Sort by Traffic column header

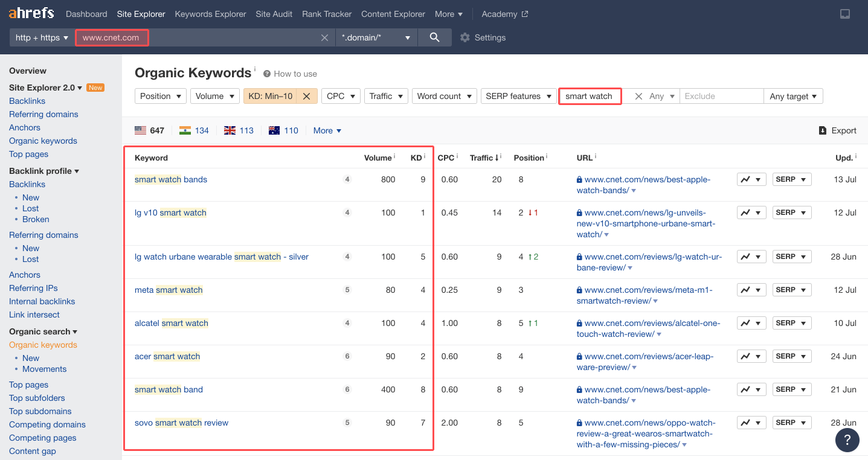coord(485,158)
